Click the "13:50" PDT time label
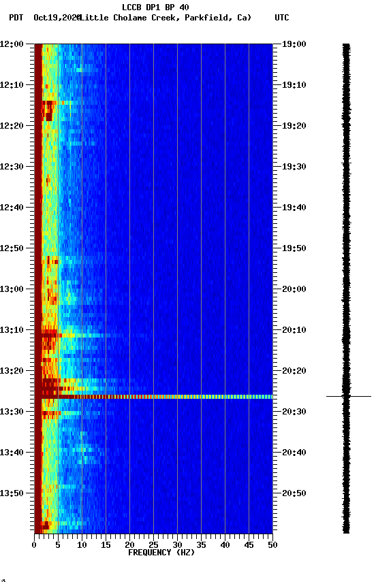Image resolution: width=376 pixels, height=588 pixels. (12, 494)
